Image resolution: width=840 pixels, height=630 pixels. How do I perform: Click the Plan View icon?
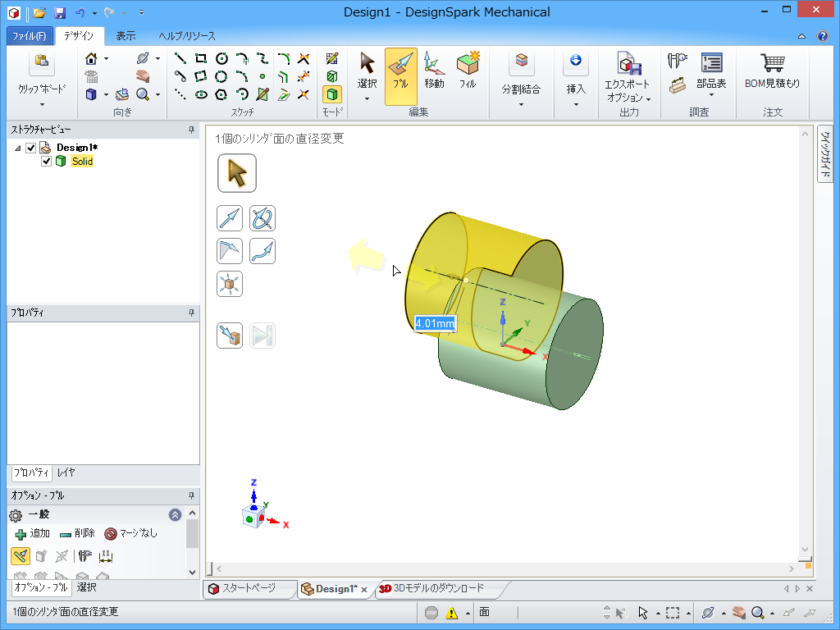pos(122,95)
